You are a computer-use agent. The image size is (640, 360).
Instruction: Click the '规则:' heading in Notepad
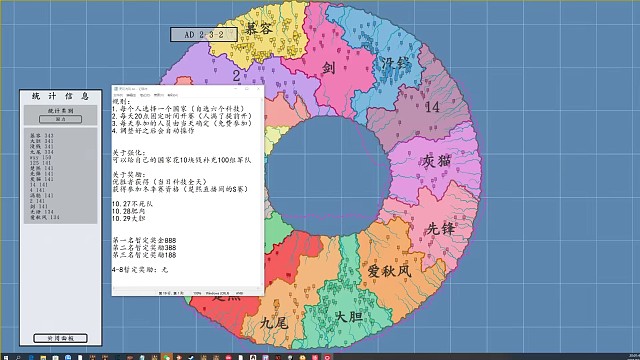[x=121, y=101]
